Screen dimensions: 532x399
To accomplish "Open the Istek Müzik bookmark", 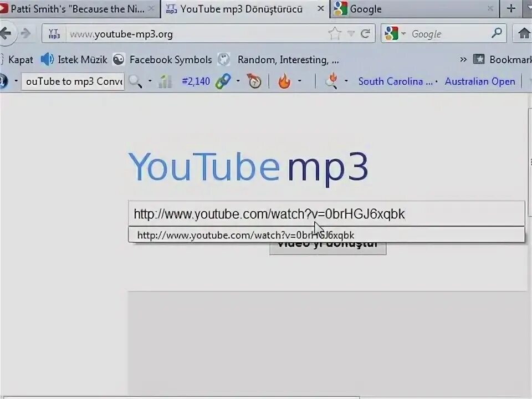I will tap(82, 60).
